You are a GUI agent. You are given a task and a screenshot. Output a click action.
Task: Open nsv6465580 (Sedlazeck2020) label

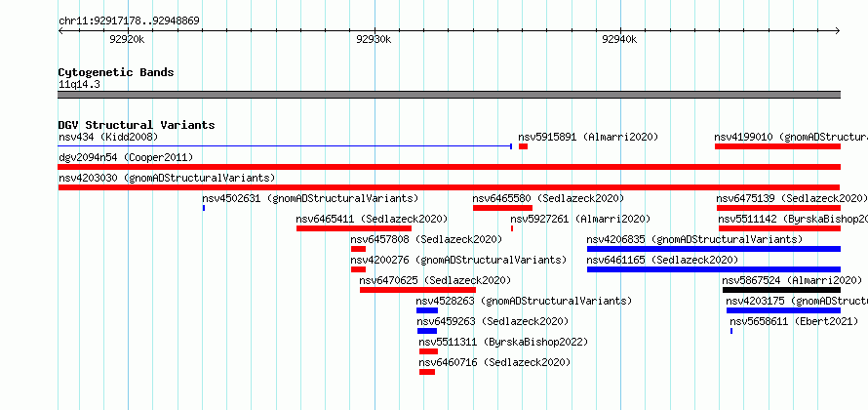[x=548, y=198]
